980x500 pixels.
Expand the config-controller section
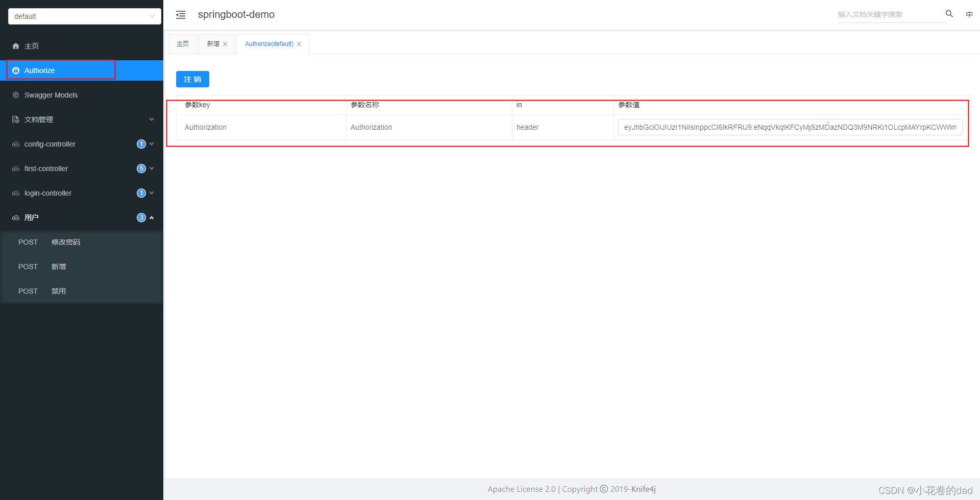pyautogui.click(x=152, y=144)
